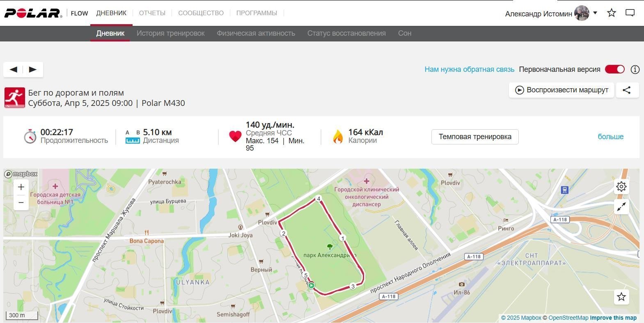Image resolution: width=644 pixels, height=323 pixels.
Task: Click the park Александрино tree icon
Action: click(330, 247)
